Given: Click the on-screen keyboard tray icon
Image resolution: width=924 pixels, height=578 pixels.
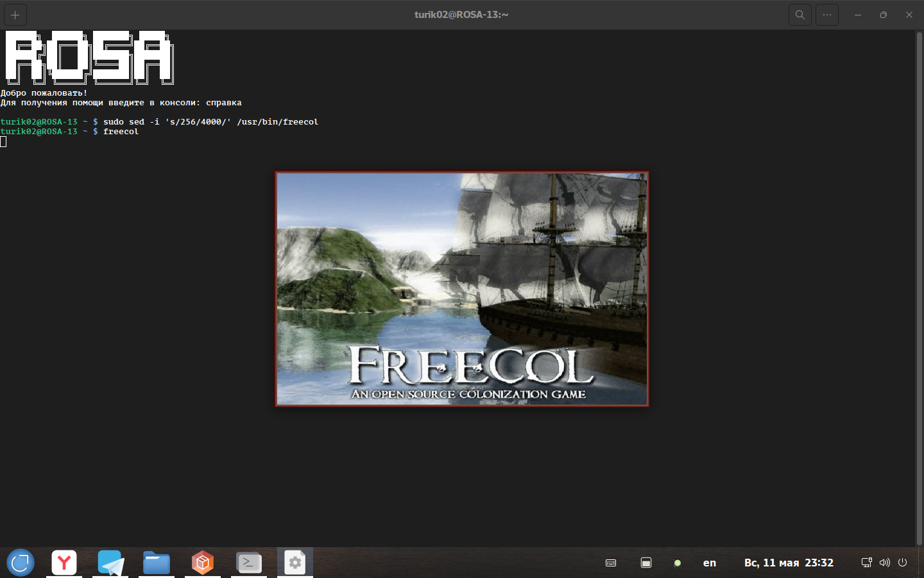Looking at the screenshot, I should point(611,563).
